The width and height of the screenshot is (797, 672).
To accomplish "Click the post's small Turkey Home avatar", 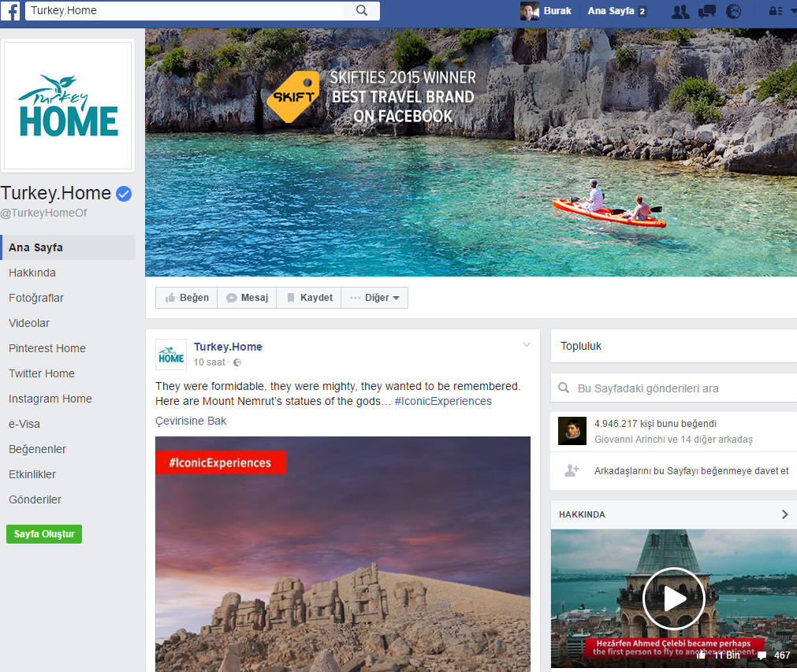I will pos(171,355).
